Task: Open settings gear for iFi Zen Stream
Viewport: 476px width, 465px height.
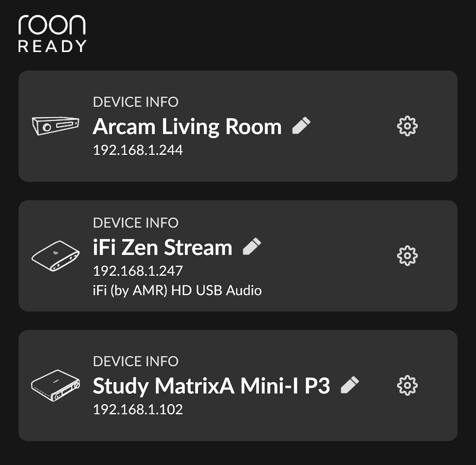Action: (408, 255)
